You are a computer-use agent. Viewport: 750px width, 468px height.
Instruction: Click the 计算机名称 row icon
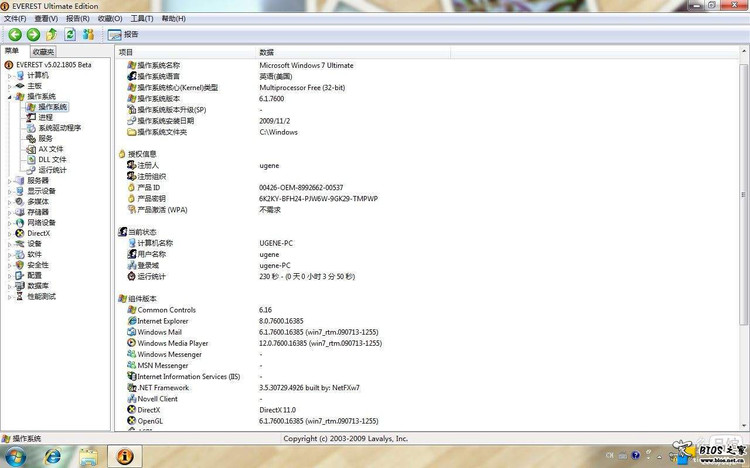coord(132,243)
